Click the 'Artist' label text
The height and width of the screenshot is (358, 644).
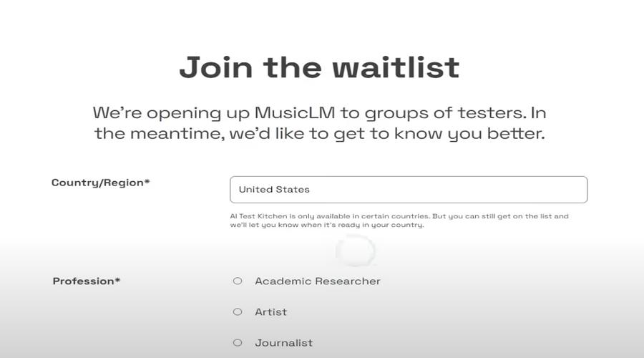point(270,312)
